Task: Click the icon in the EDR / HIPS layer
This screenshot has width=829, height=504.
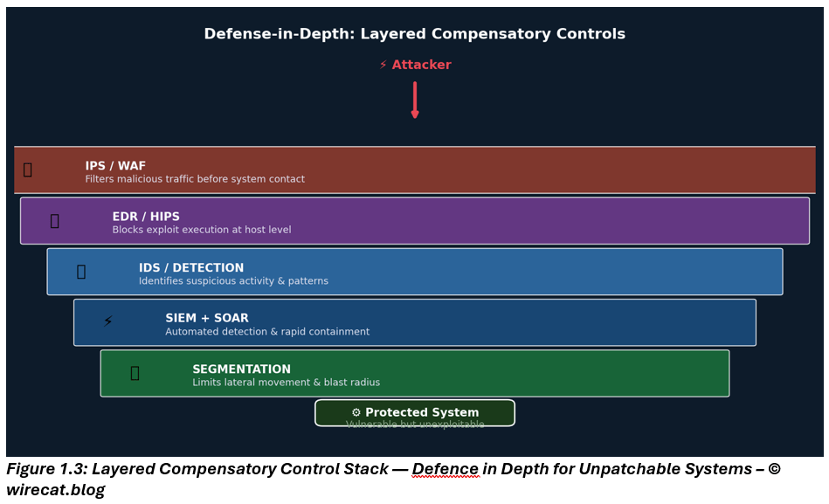Action: click(x=55, y=221)
